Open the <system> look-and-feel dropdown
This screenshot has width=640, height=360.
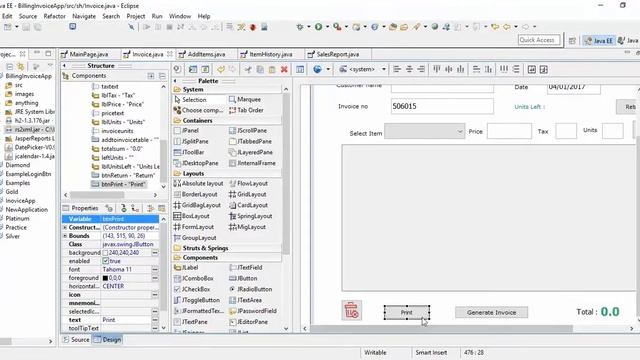click(x=362, y=69)
